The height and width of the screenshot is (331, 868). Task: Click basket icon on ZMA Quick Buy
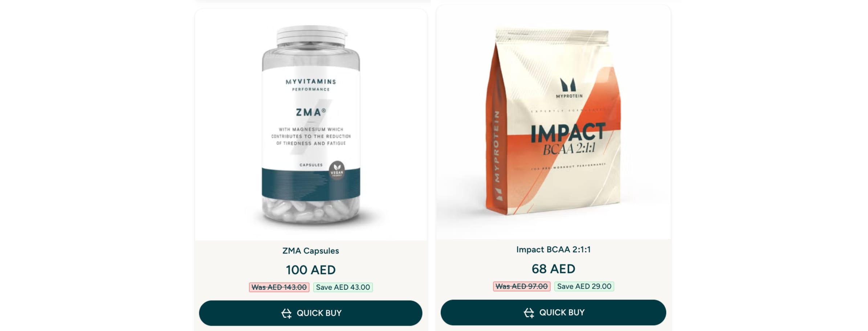point(286,313)
